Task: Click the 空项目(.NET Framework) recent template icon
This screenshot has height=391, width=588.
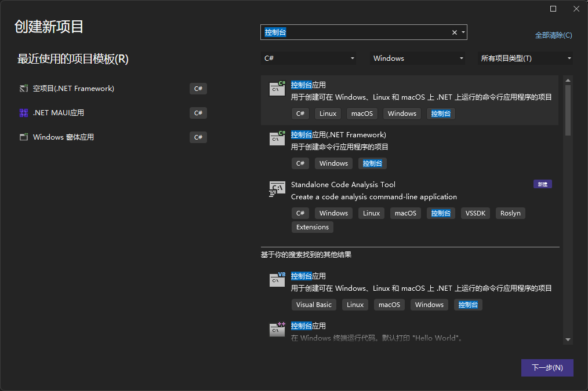Action: [x=24, y=89]
